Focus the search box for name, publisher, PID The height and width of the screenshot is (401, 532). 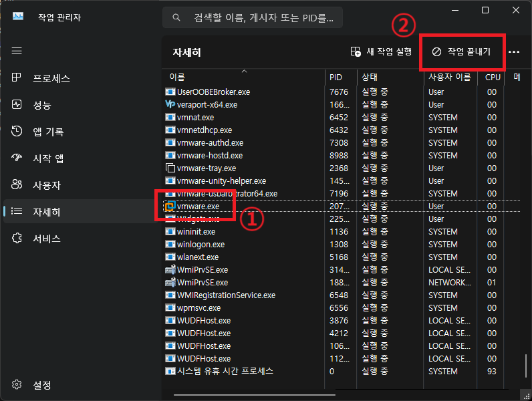point(253,17)
